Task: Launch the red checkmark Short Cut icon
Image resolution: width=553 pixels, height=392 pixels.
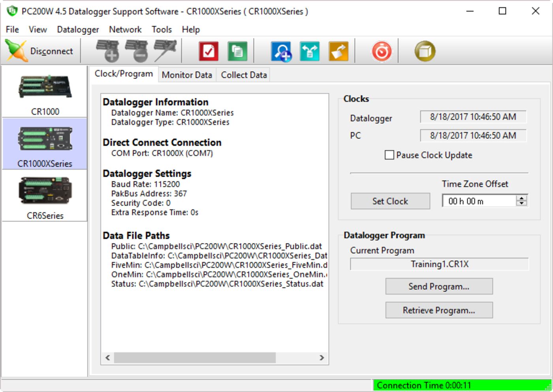Action: (x=209, y=51)
